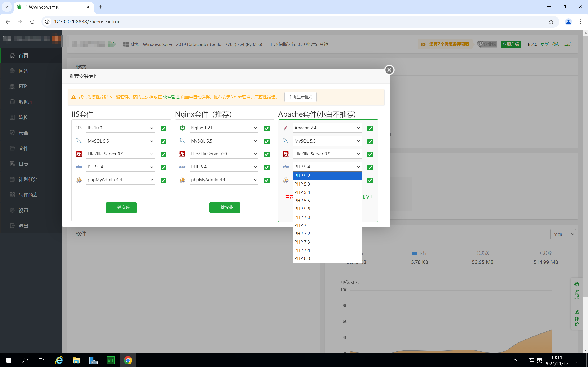Expand the MySQL 5.5 dropdown in the IIS suite
Viewport: 588px width, 367px height.
120,141
